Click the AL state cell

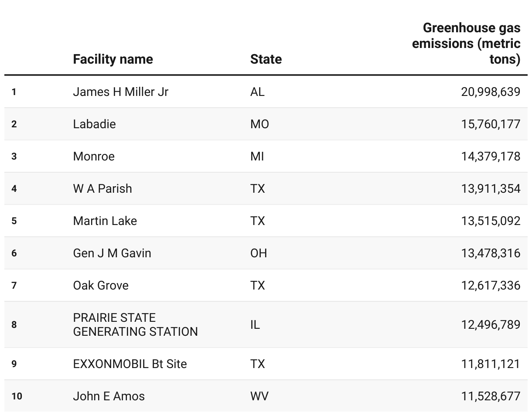coord(257,92)
